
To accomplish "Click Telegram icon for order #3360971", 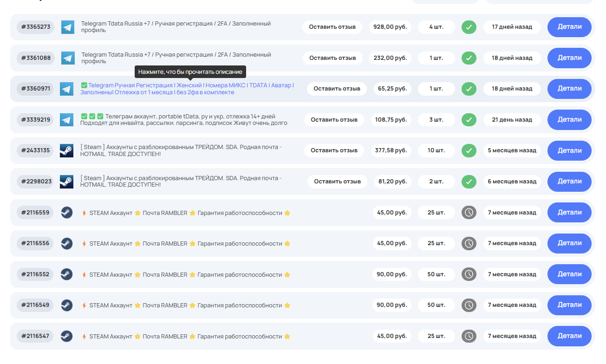I will (67, 89).
